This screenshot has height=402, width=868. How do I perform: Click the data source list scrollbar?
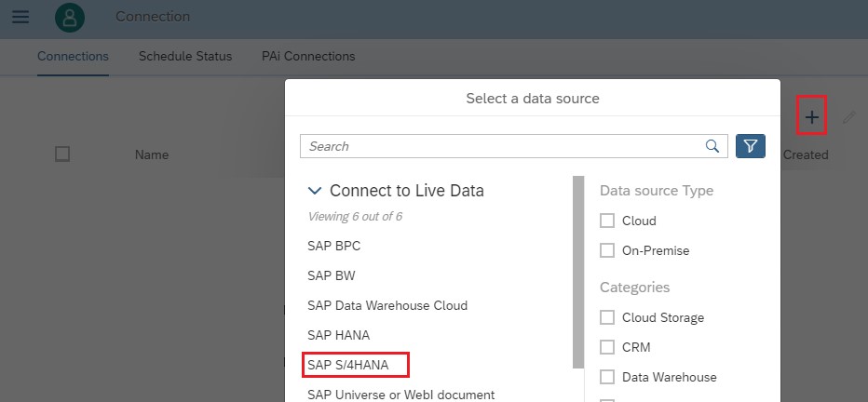click(578, 272)
